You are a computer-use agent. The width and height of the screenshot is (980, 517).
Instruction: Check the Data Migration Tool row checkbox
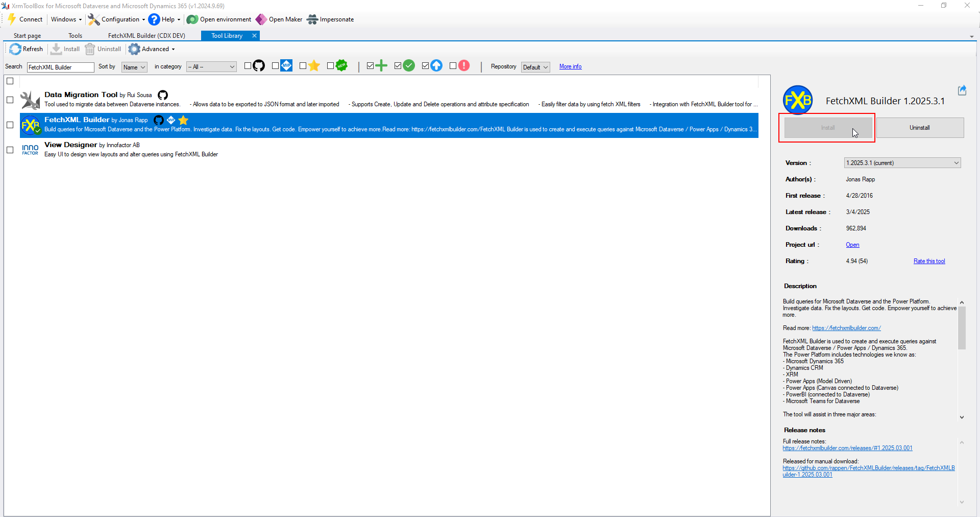[x=10, y=100]
